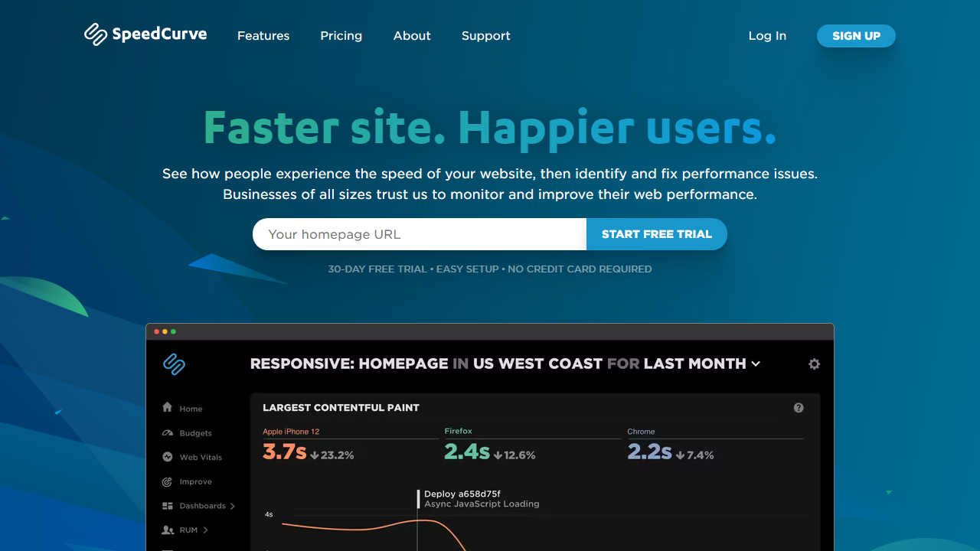Click the SpeedCurve logo in header
The width and height of the screenshot is (980, 551).
pyautogui.click(x=145, y=34)
